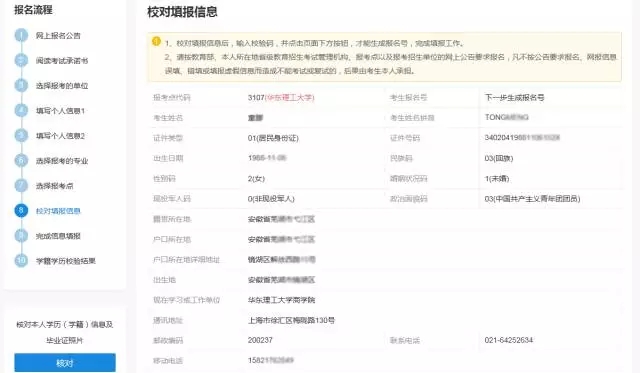Screen dimensions: 640x373
Task: Open 填写个人信息1 step label
Action: (60, 111)
